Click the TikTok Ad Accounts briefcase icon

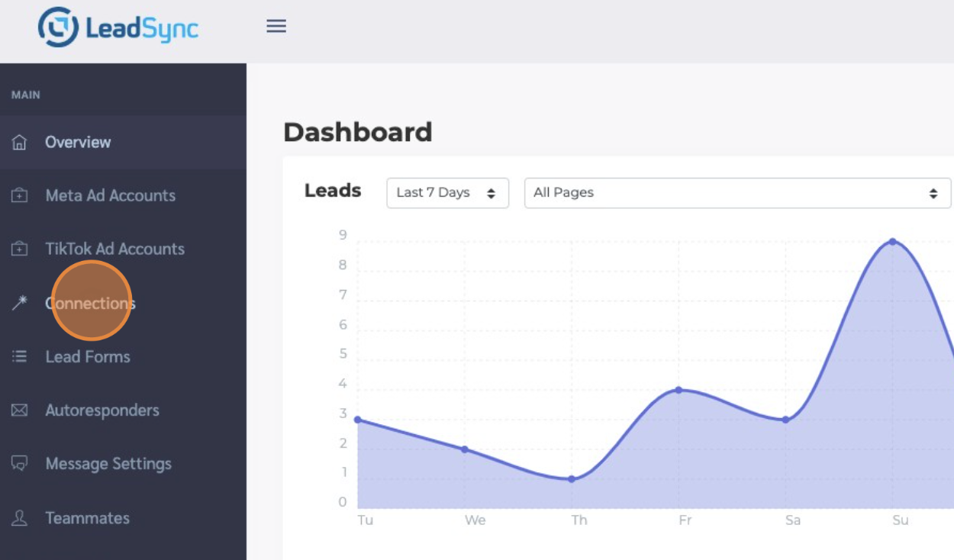tap(20, 249)
